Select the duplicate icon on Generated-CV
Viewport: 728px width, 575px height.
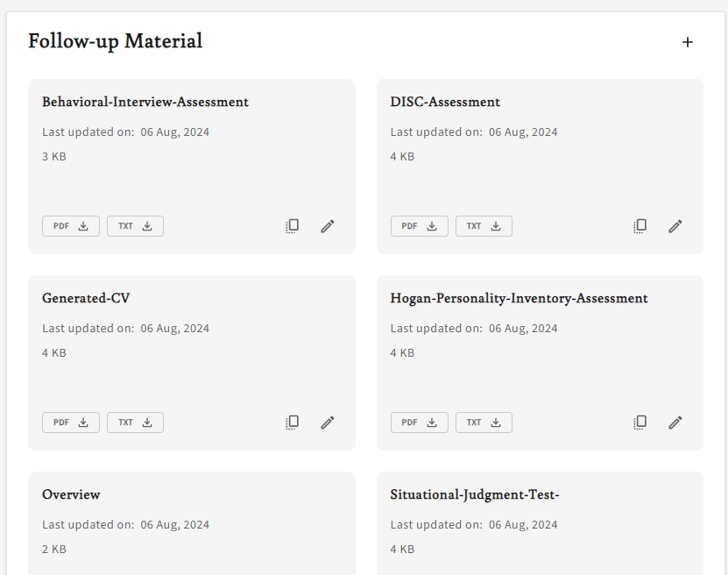point(292,422)
